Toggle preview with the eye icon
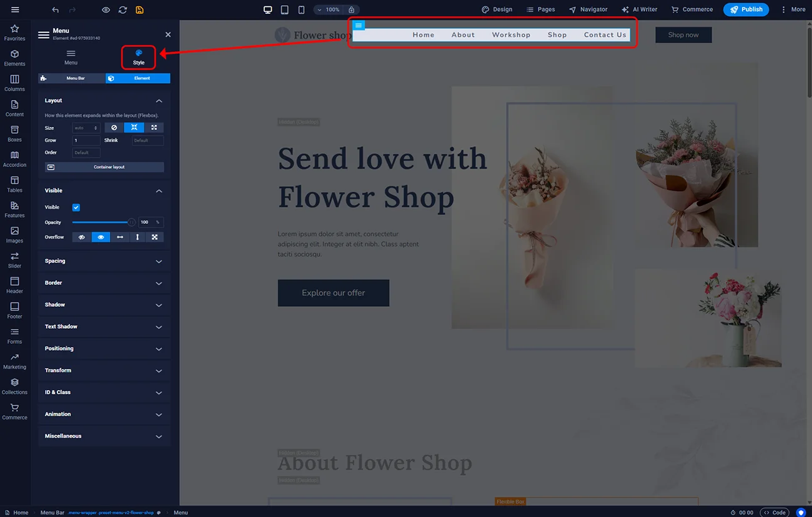The height and width of the screenshot is (517, 812). tap(106, 9)
